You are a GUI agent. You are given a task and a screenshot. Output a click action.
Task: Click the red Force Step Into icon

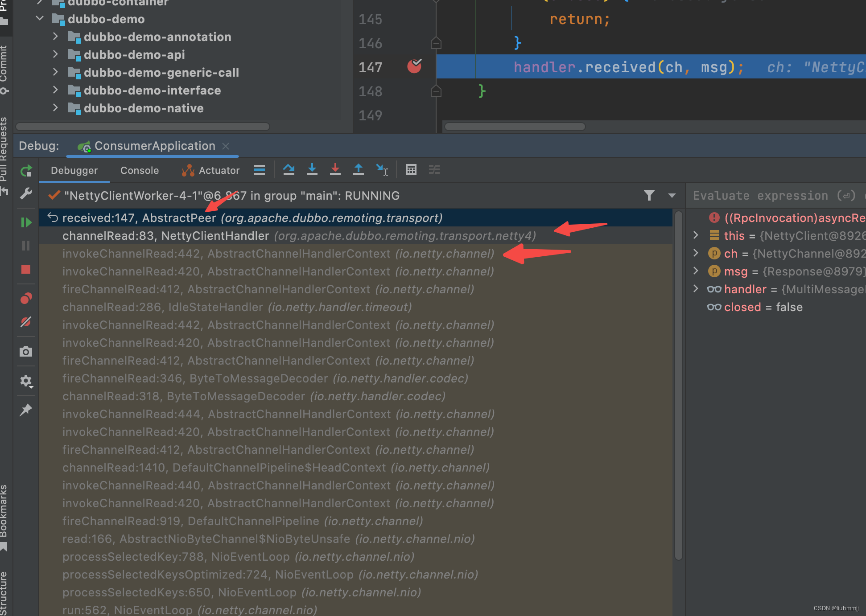coord(335,170)
